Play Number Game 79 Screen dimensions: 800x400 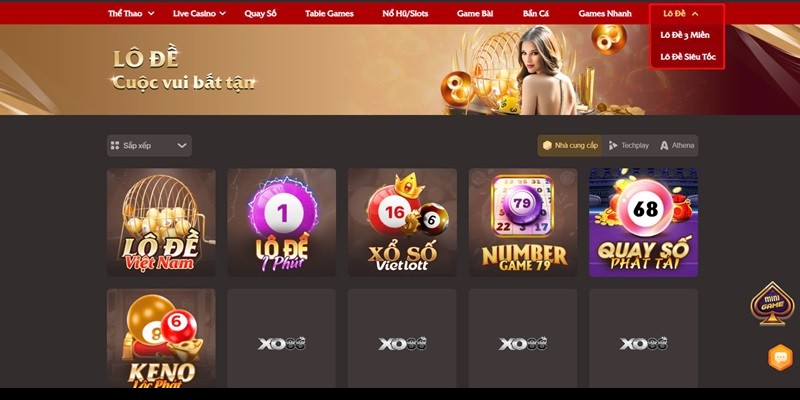tap(523, 222)
